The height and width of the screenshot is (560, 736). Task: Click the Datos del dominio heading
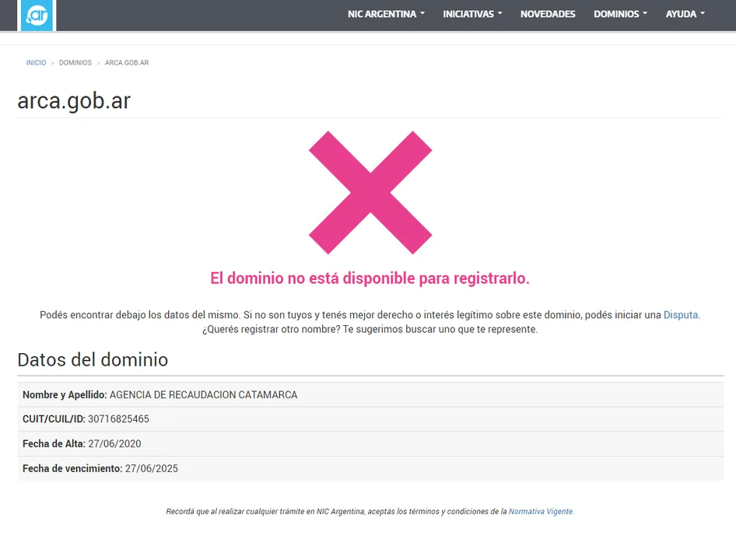93,359
